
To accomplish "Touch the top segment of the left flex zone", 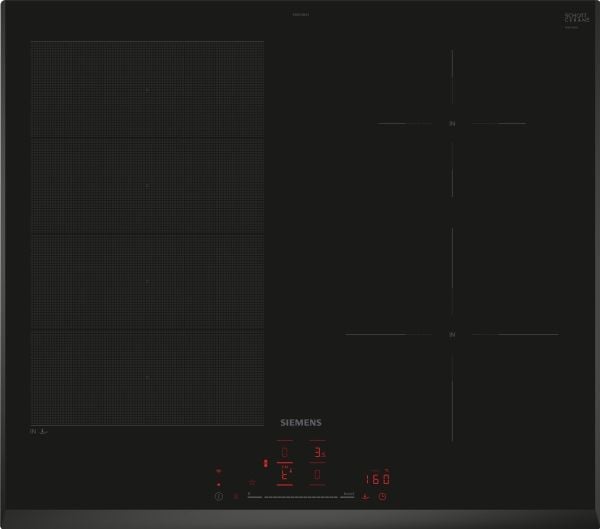I will pyautogui.click(x=148, y=89).
